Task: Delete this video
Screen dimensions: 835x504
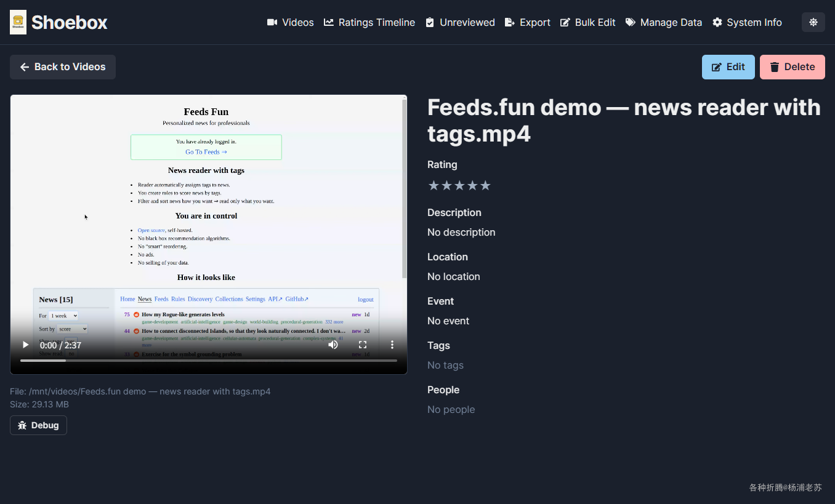Action: coord(793,67)
